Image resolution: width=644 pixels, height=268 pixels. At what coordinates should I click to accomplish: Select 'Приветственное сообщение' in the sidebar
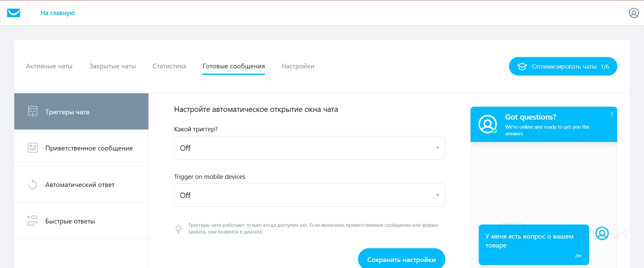(x=89, y=148)
